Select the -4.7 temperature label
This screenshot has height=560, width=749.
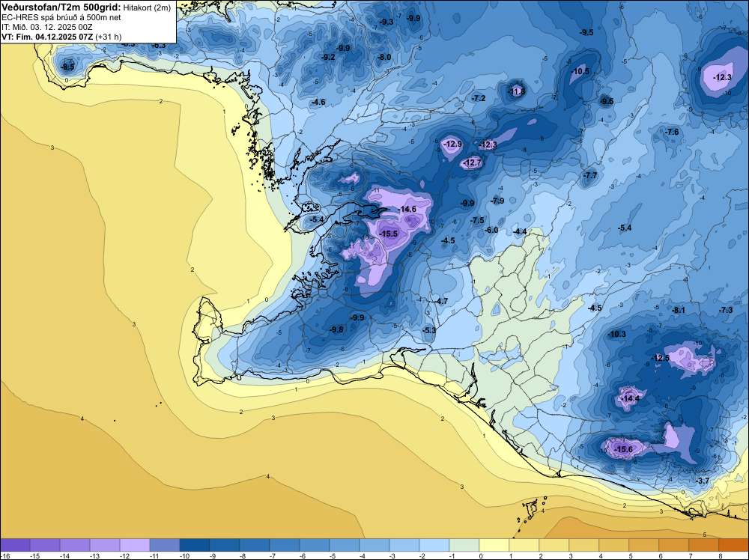click(x=441, y=301)
